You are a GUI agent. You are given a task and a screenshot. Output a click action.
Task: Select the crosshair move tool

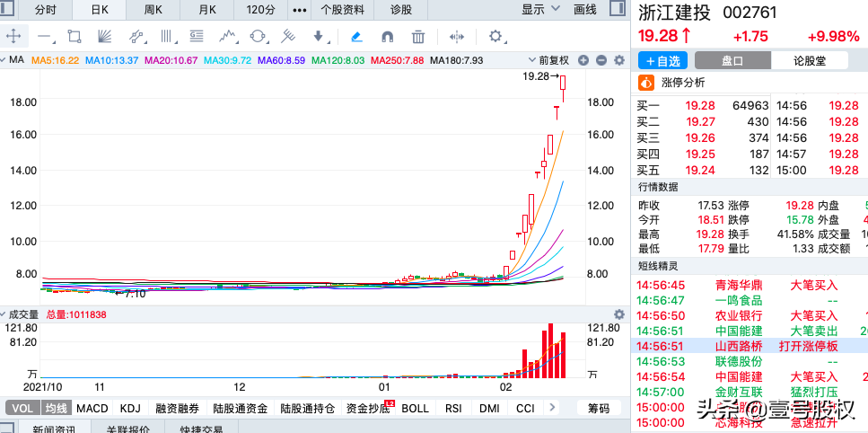pos(13,37)
